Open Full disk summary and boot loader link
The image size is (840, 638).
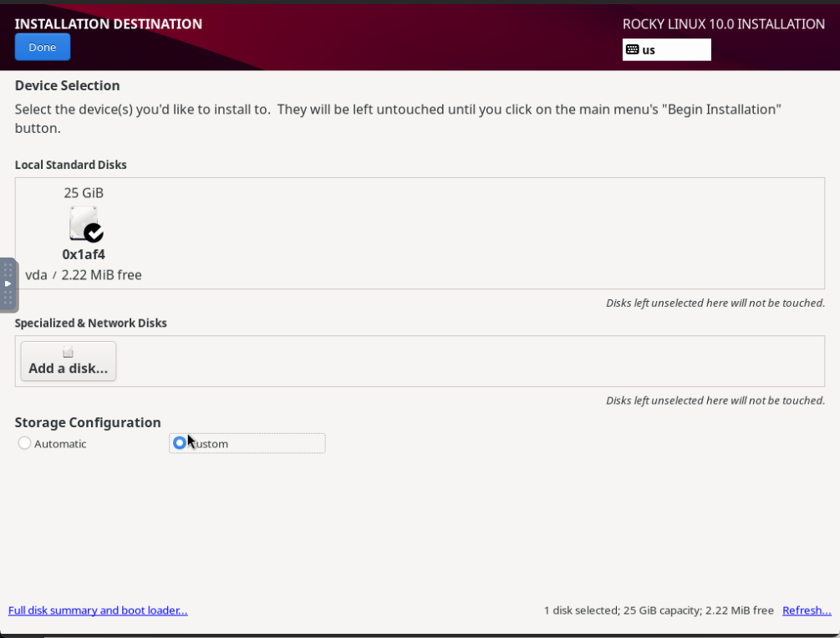click(x=98, y=610)
